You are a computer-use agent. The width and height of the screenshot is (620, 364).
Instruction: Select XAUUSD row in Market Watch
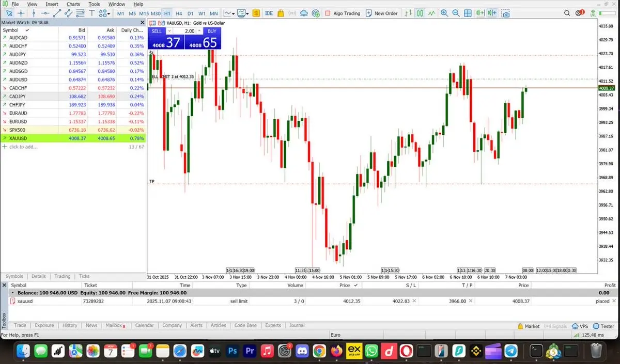[73, 138]
